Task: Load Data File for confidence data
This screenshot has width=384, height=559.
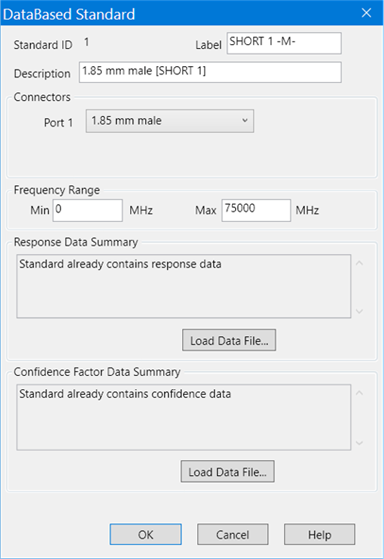Action: point(227,471)
